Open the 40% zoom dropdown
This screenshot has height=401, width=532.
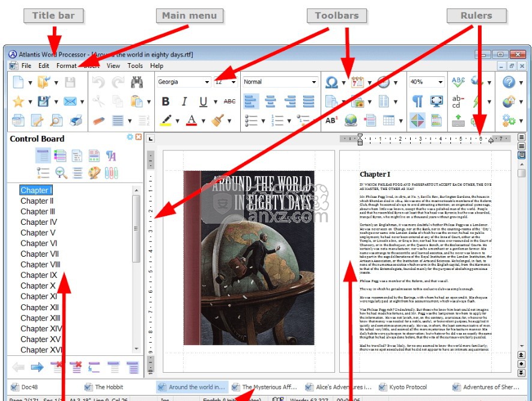(440, 82)
